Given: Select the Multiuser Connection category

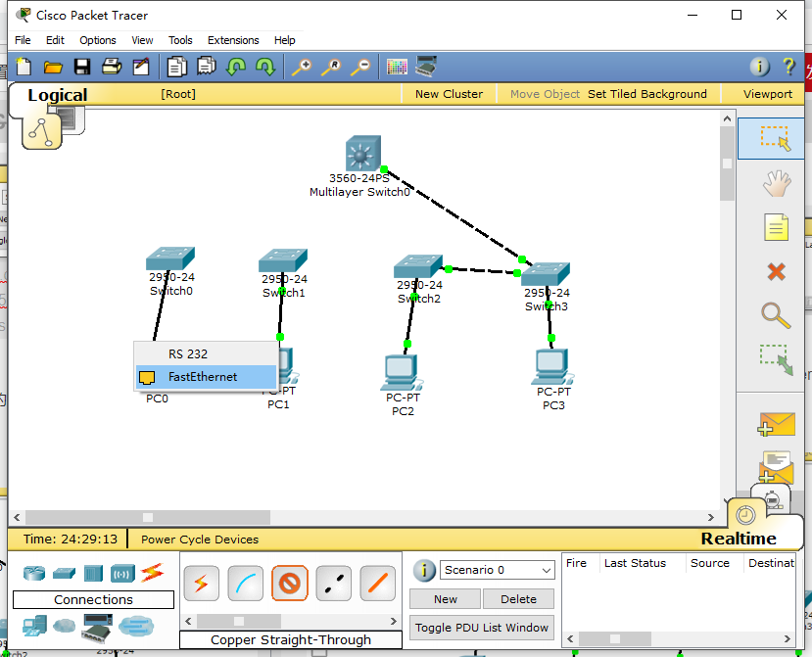Looking at the screenshot, I should [136, 626].
